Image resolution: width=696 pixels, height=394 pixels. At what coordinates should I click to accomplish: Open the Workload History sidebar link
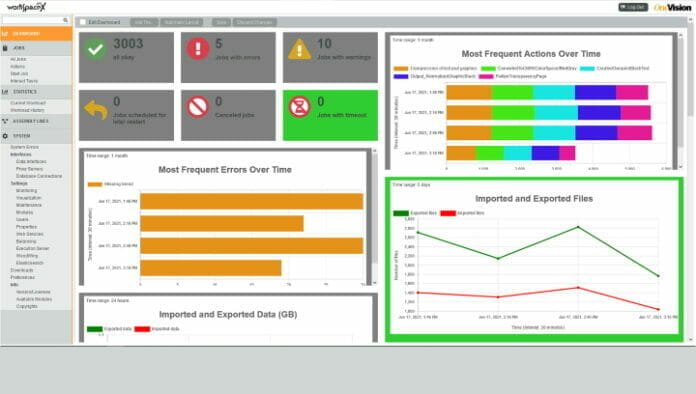(28, 110)
